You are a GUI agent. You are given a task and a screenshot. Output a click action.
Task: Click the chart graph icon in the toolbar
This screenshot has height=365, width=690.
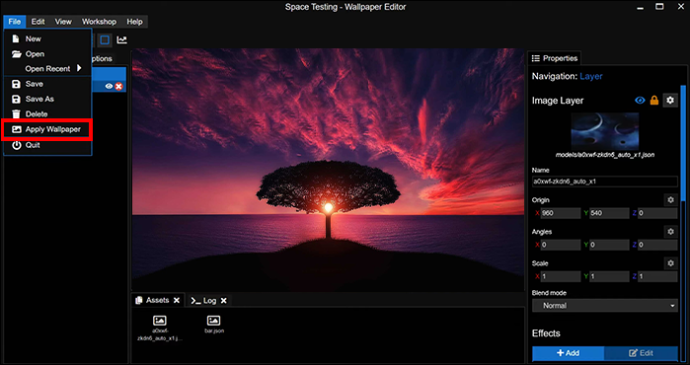pos(122,41)
